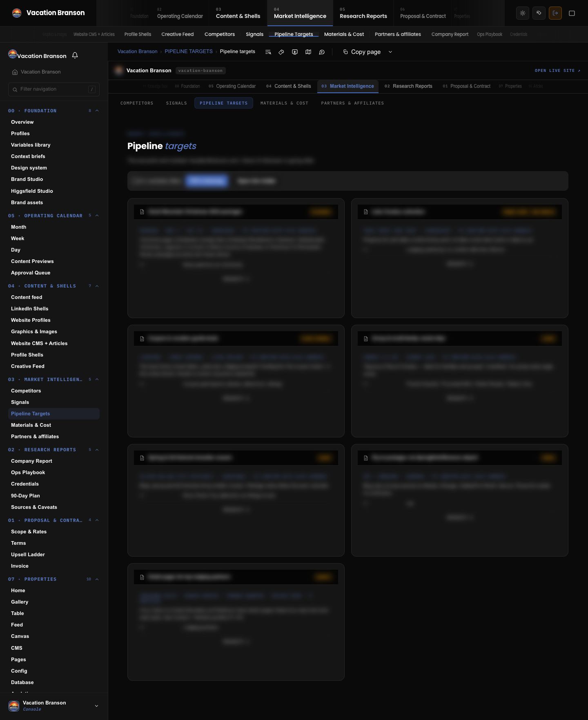Open the comments chat bubble icon
The width and height of the screenshot is (588, 720).
pos(322,52)
